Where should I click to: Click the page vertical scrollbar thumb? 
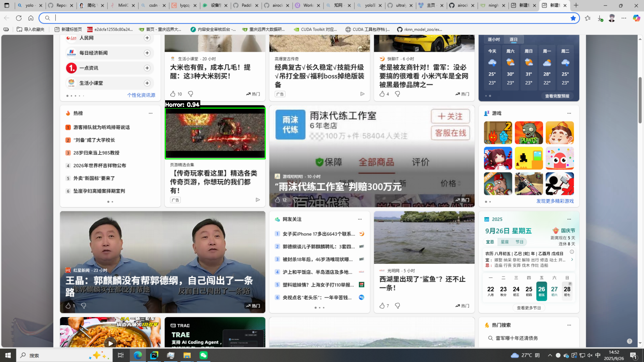640,100
